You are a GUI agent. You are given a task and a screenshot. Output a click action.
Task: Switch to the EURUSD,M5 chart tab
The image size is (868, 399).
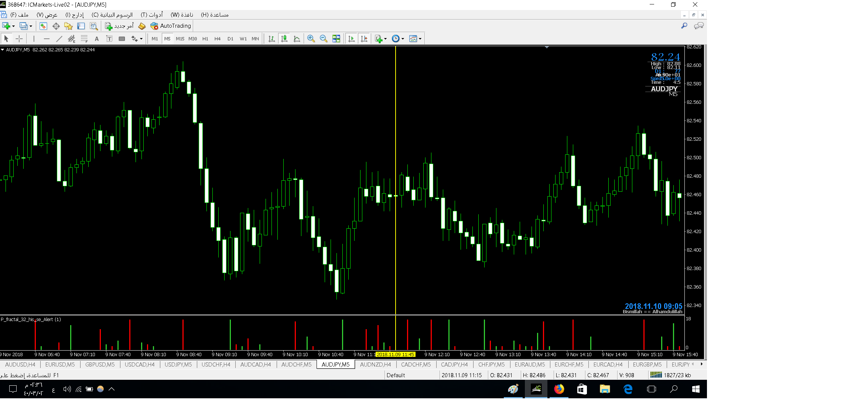[60, 365]
